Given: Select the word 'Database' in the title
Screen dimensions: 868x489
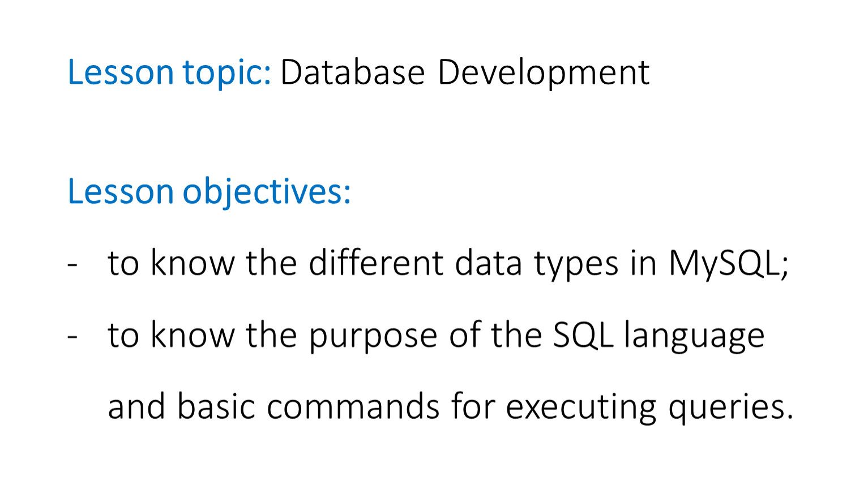Looking at the screenshot, I should (352, 72).
